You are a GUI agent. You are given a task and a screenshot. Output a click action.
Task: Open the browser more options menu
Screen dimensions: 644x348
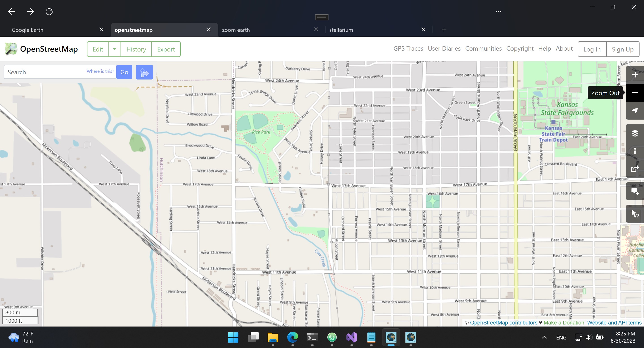click(x=498, y=11)
